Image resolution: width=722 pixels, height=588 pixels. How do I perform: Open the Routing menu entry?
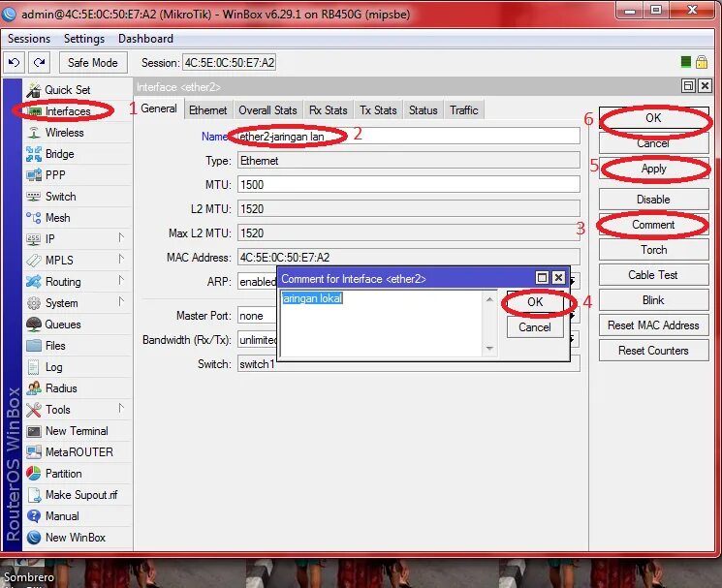(78, 282)
